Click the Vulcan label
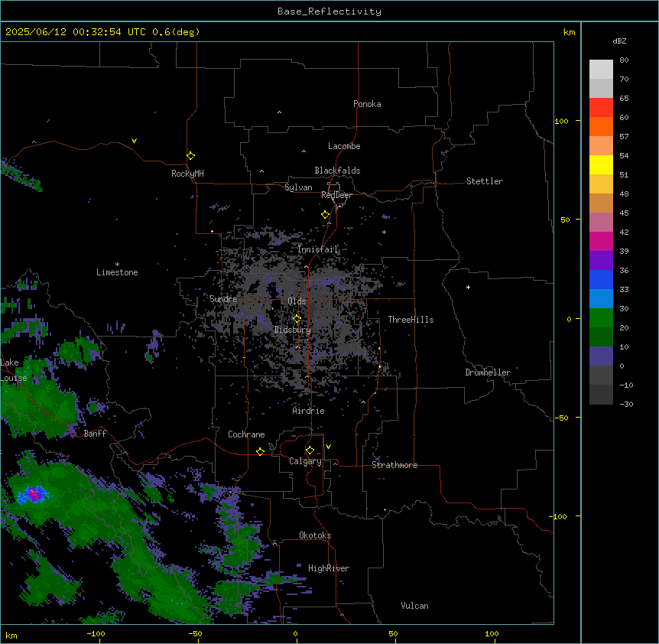Viewport: 659px width, 644px height. [414, 606]
